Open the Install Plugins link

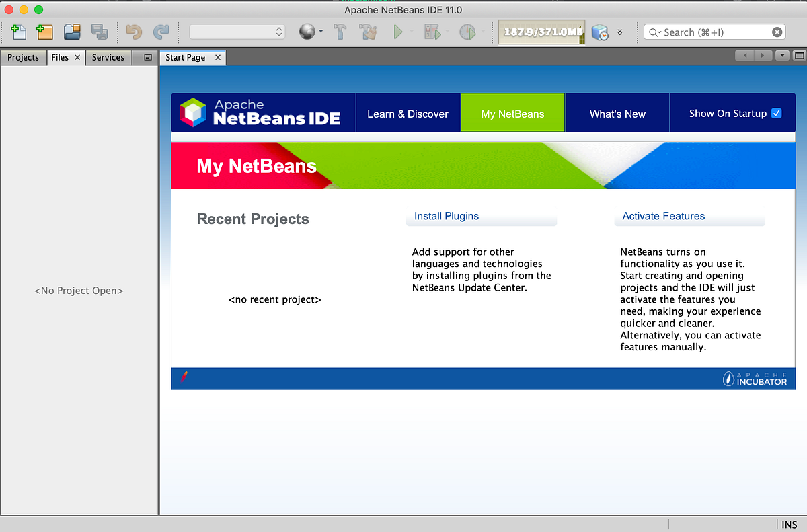(x=446, y=216)
